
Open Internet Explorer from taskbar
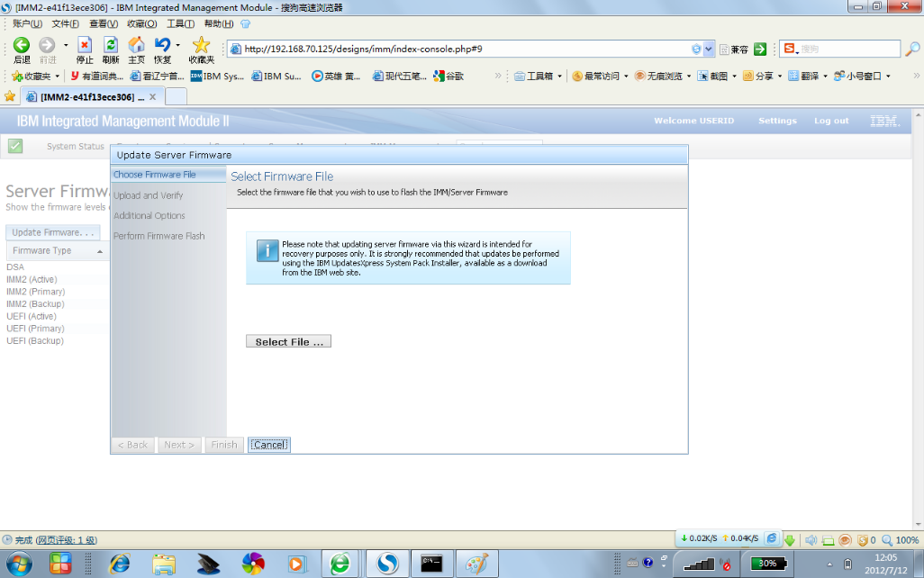pos(120,564)
